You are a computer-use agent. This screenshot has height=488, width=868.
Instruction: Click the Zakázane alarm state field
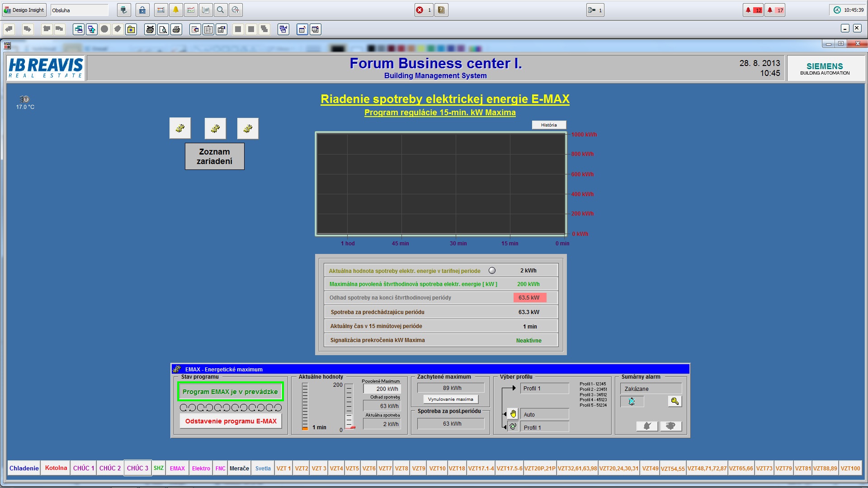click(651, 389)
